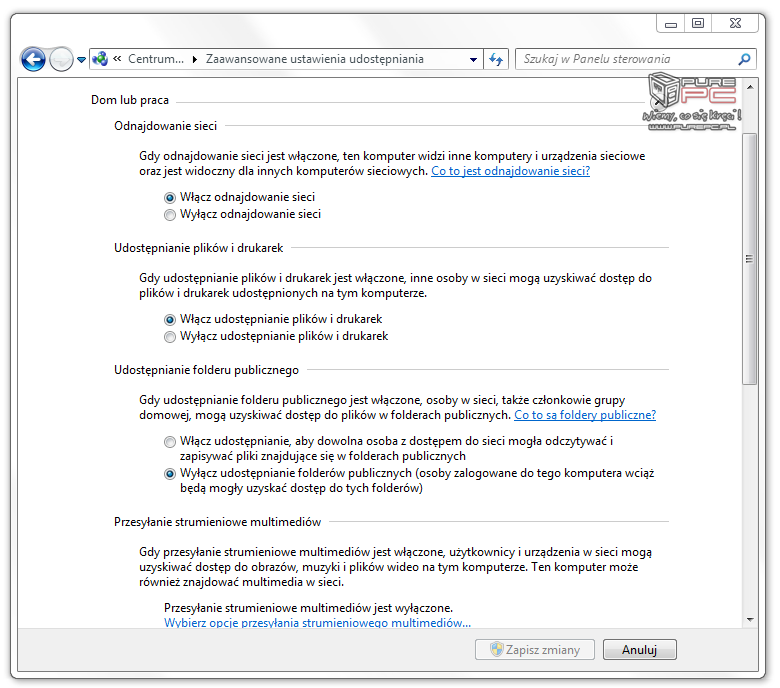This screenshot has width=780, height=688.
Task: Close the window with X button
Action: pos(735,23)
